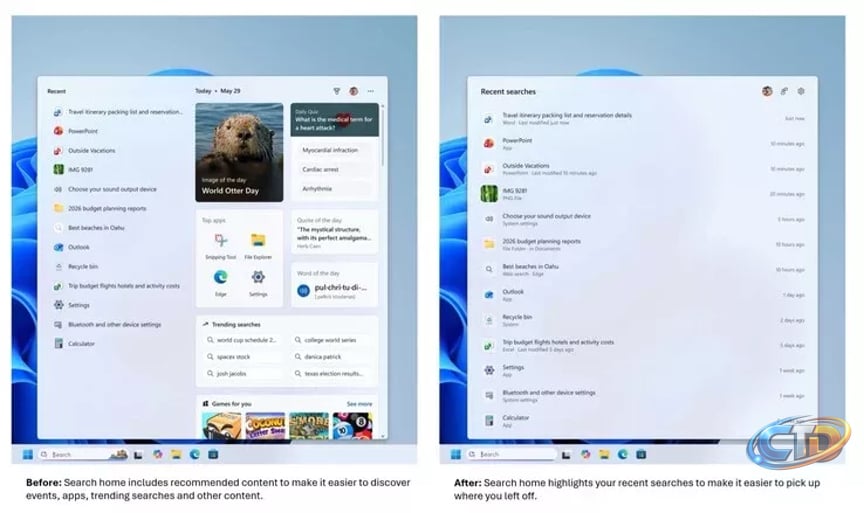Open Settings App row in Recent searches
This screenshot has height=513, width=864.
click(642, 370)
